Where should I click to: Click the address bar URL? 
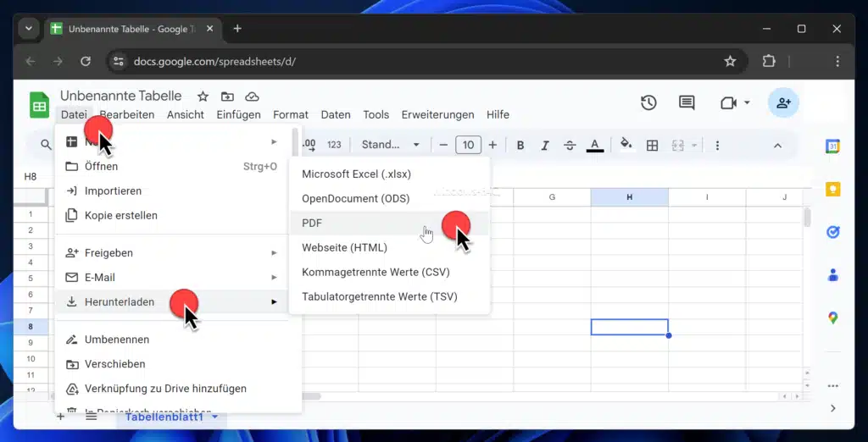[x=214, y=62]
